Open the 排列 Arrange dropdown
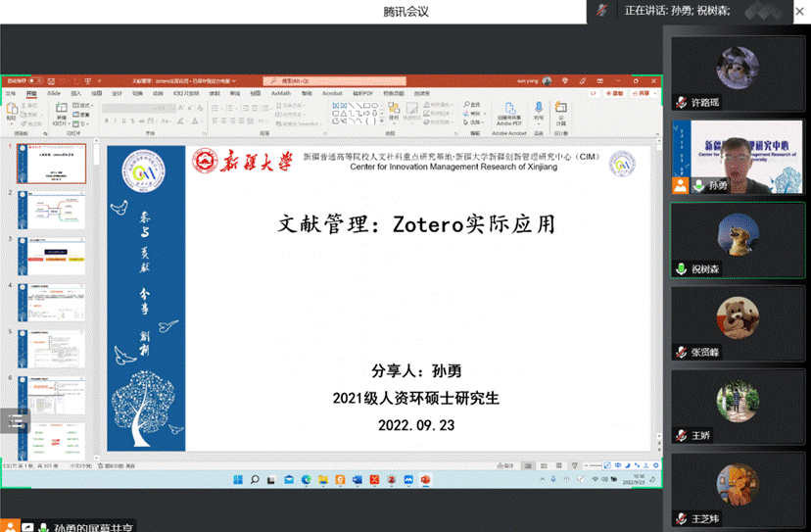The width and height of the screenshot is (811, 532). point(394,112)
